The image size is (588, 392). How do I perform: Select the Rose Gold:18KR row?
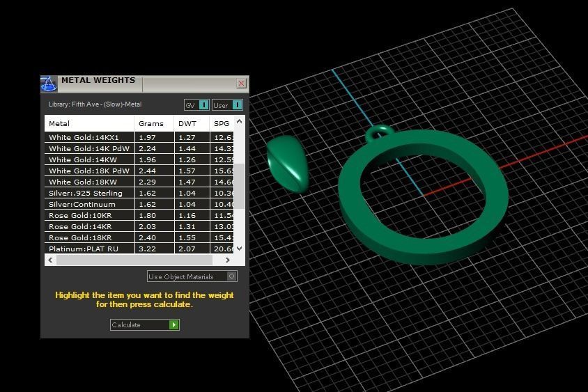click(x=139, y=237)
